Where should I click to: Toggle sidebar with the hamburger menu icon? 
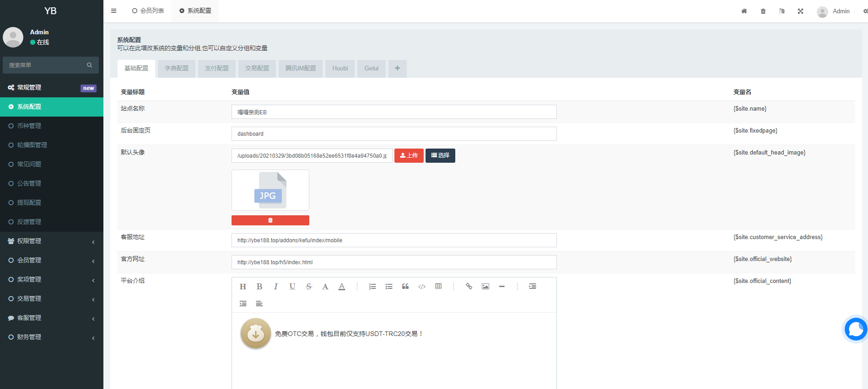[x=113, y=11]
